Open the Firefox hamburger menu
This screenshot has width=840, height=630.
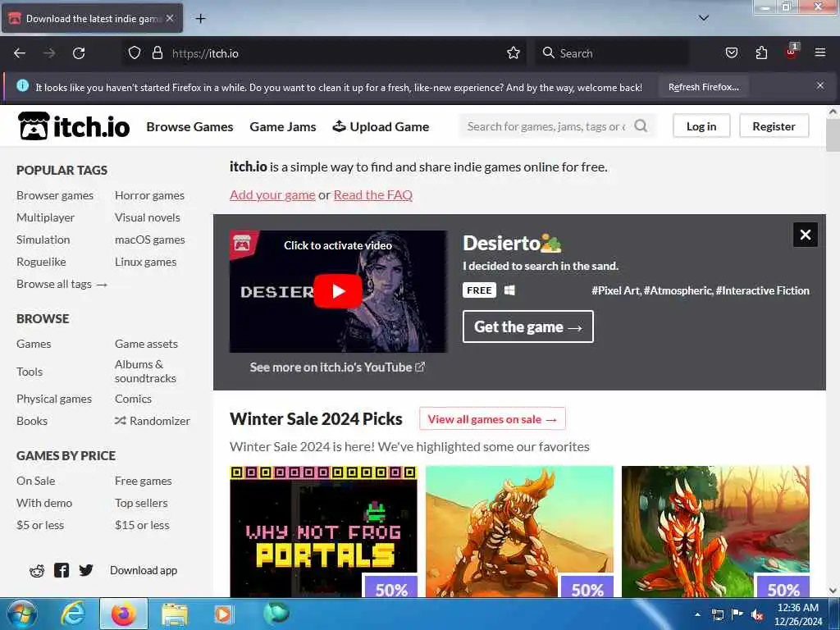pos(820,52)
